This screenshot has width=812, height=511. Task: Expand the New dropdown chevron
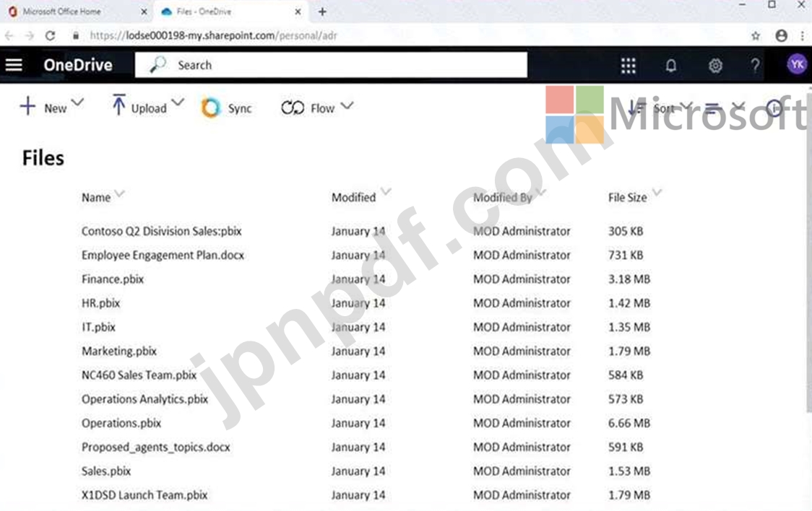(x=78, y=102)
